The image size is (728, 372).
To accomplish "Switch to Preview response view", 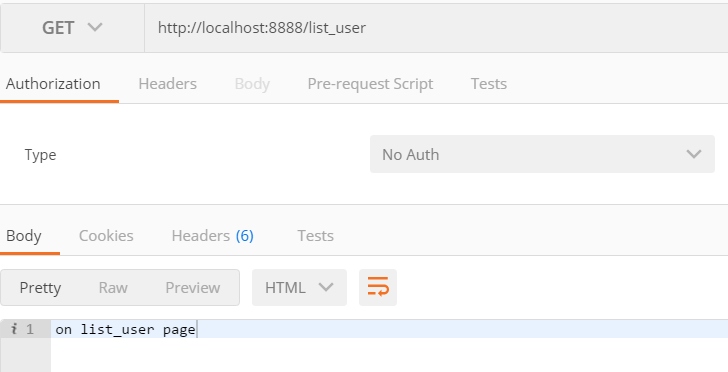I will [193, 288].
